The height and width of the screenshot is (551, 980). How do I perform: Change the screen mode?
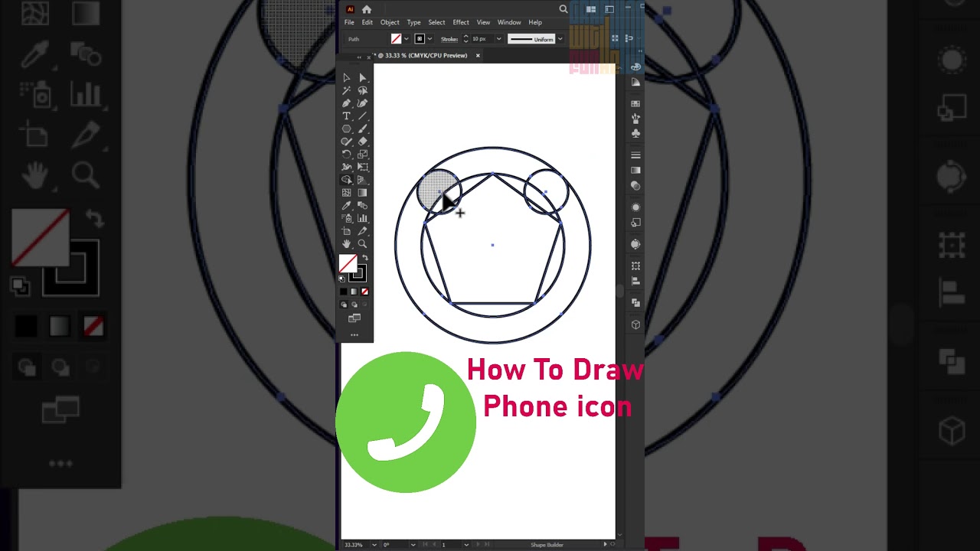coord(354,318)
